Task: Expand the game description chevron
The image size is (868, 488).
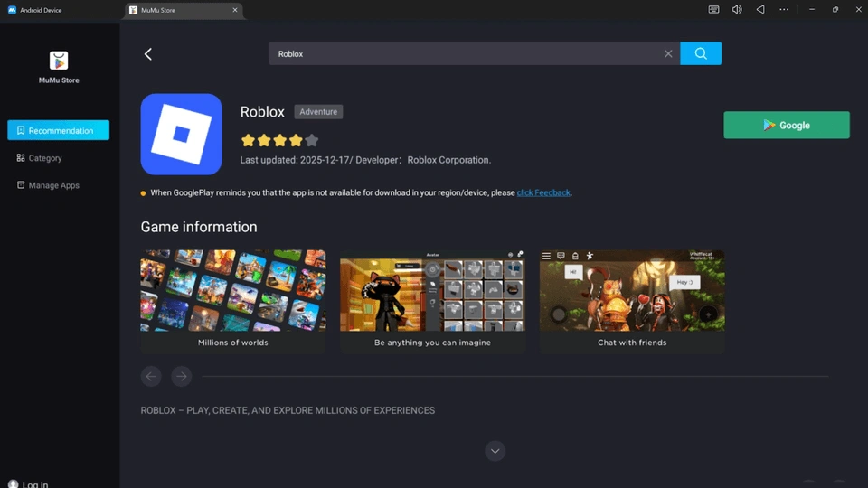Action: 495,450
